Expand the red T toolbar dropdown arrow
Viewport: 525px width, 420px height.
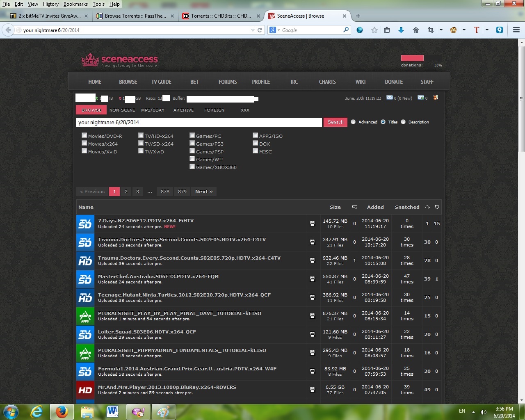[x=487, y=30]
